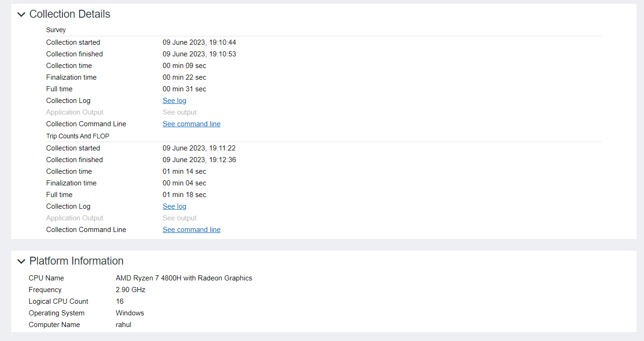644x341 pixels.
Task: Collapse the Platform Information section chevron
Action: click(21, 261)
